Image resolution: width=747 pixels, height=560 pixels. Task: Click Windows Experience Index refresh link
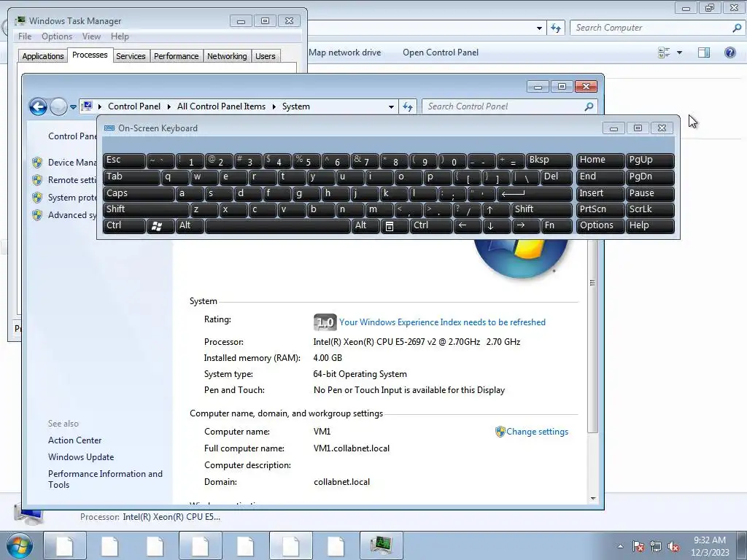click(x=442, y=322)
